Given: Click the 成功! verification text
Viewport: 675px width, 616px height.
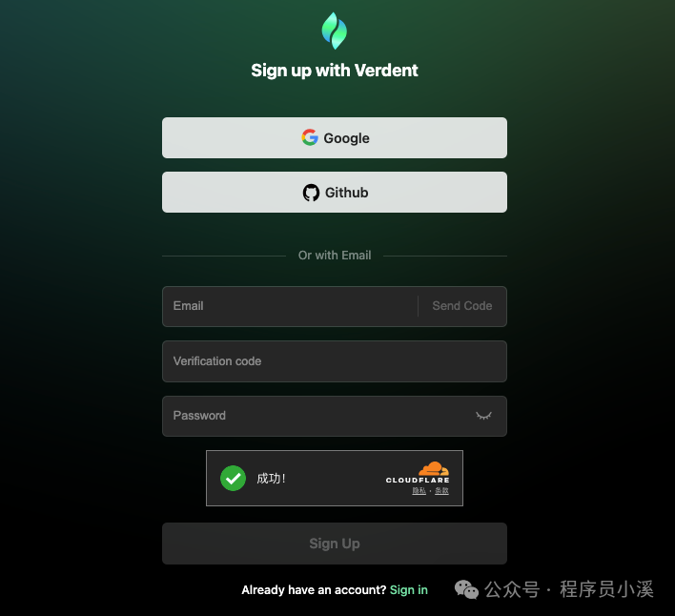Looking at the screenshot, I should 271,479.
